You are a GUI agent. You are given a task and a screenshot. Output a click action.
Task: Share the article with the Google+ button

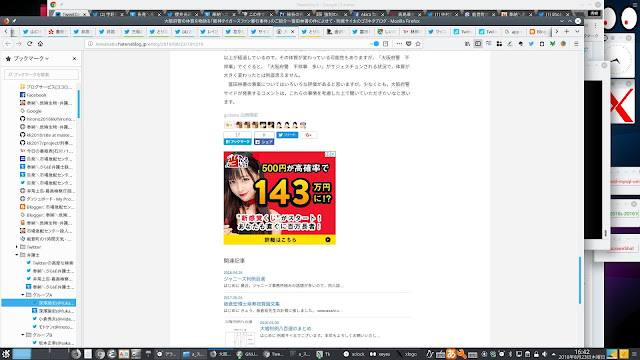pyautogui.click(x=309, y=135)
